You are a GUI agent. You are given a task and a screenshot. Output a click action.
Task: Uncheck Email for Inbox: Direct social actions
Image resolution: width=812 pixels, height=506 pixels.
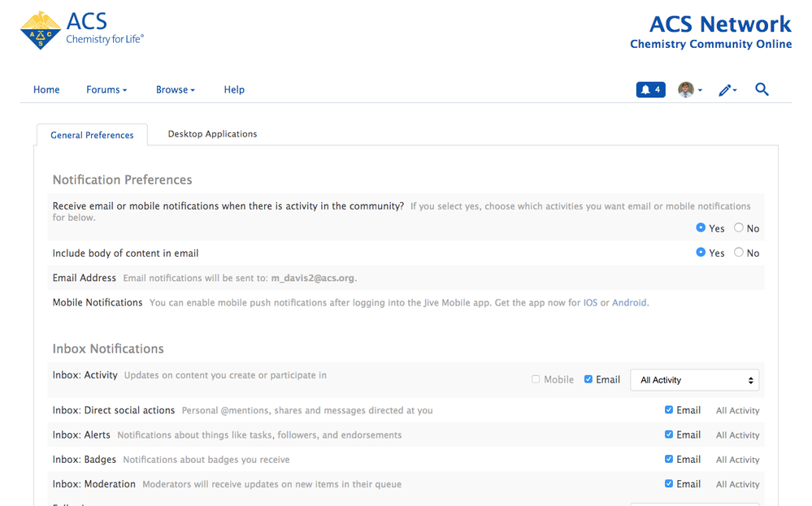coord(669,410)
